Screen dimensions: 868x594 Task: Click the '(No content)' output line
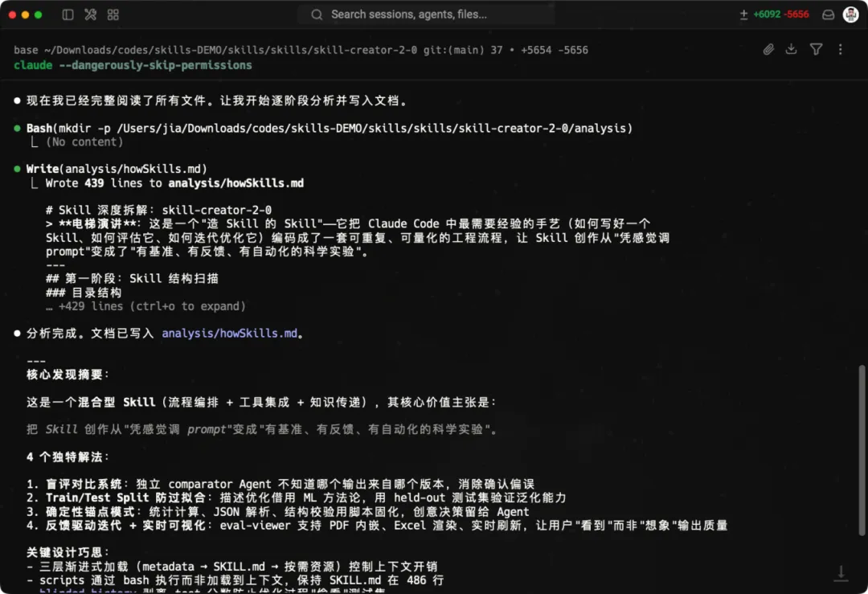point(84,142)
